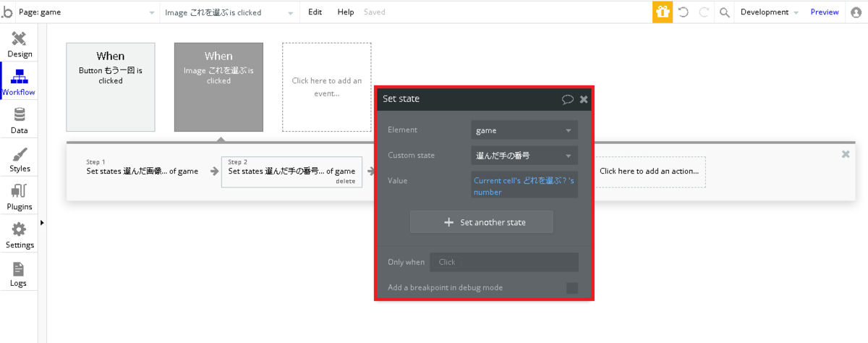This screenshot has width=868, height=343.
Task: Open the Design tab in sidebar
Action: [20, 44]
